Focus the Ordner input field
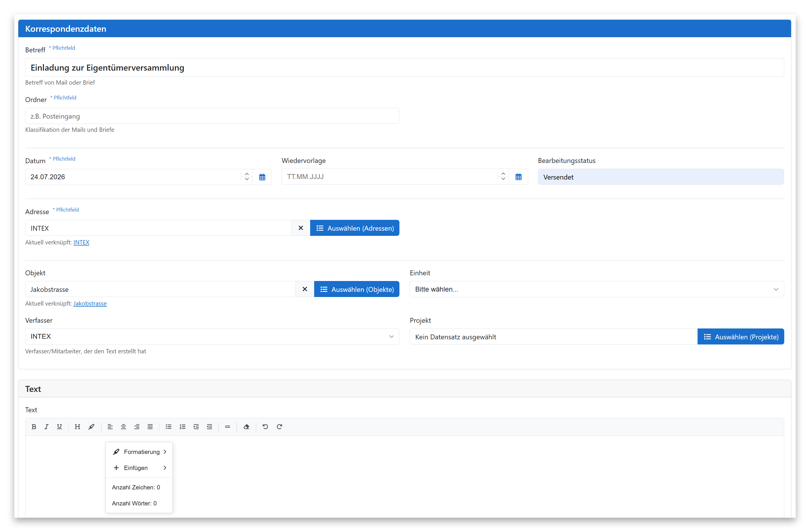This screenshot has height=532, width=810. pos(212,116)
